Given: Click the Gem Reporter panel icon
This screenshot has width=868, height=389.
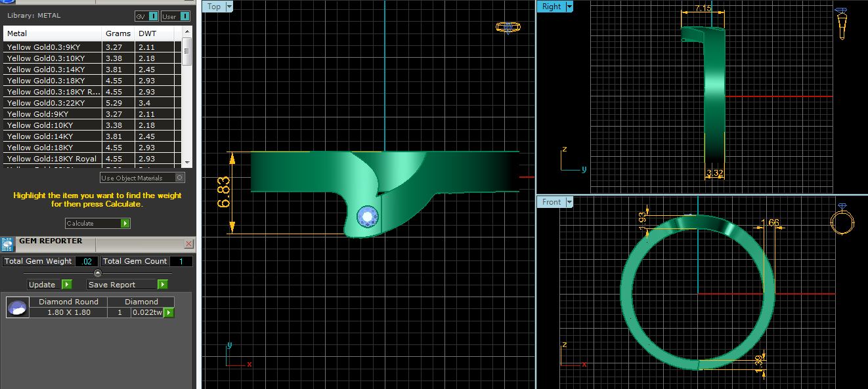Looking at the screenshot, I should tap(8, 245).
